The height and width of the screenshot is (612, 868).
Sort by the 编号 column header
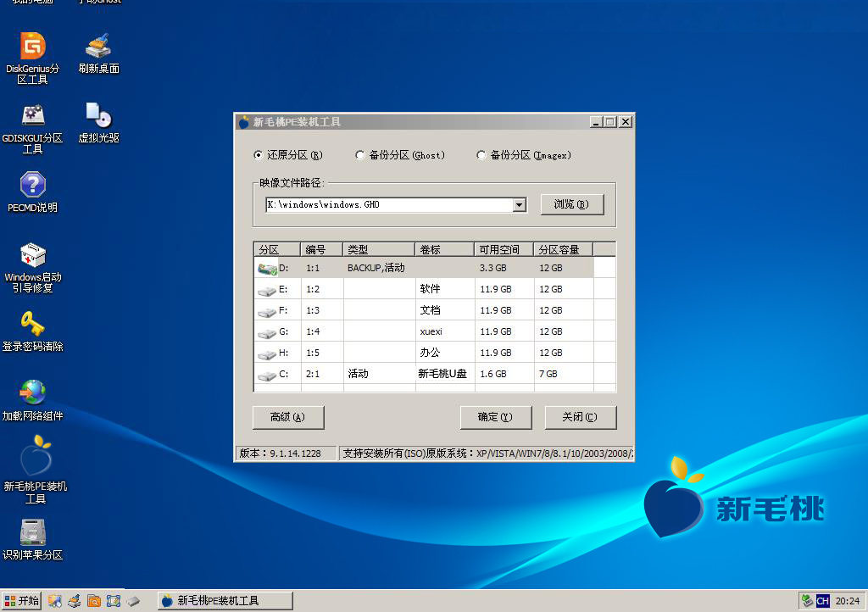click(x=321, y=249)
